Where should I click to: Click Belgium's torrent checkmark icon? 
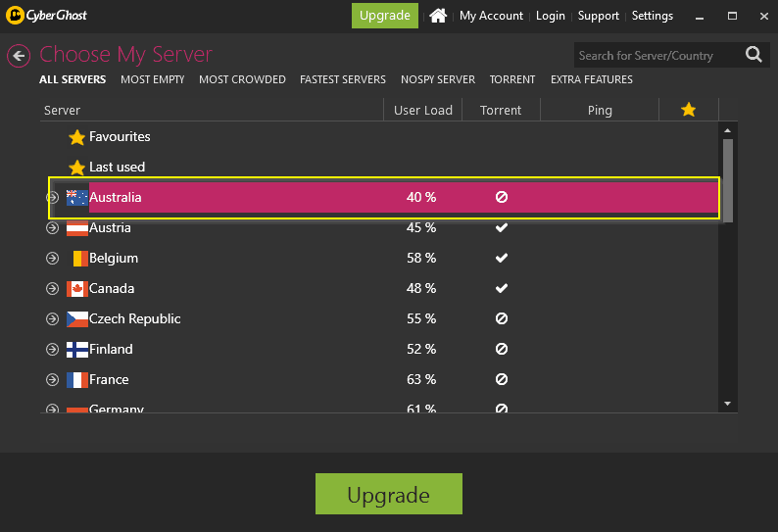(502, 258)
